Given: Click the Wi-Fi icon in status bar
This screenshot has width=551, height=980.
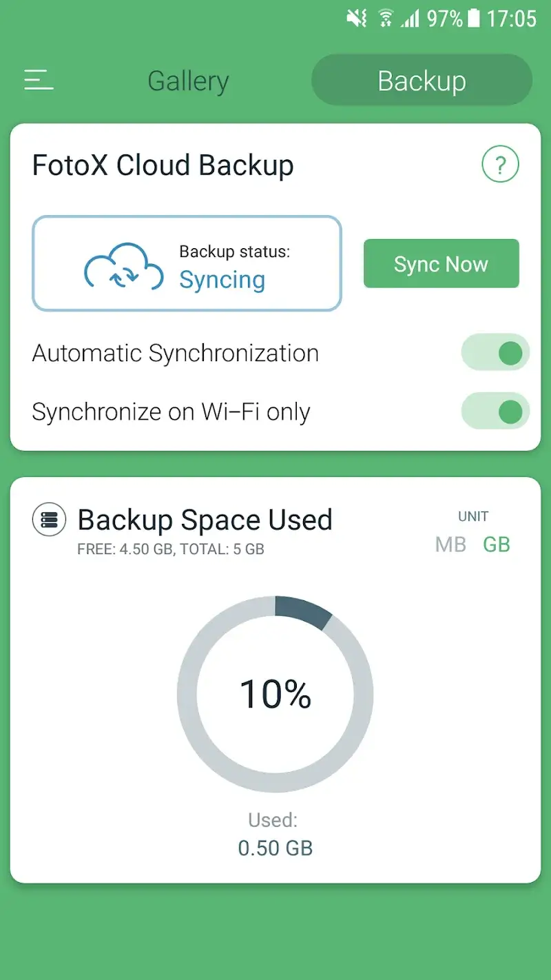Looking at the screenshot, I should [387, 17].
